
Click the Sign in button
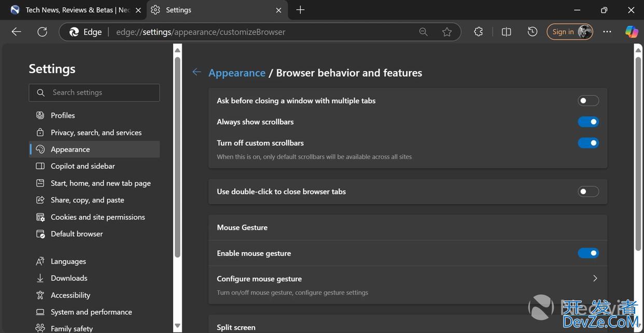point(563,32)
